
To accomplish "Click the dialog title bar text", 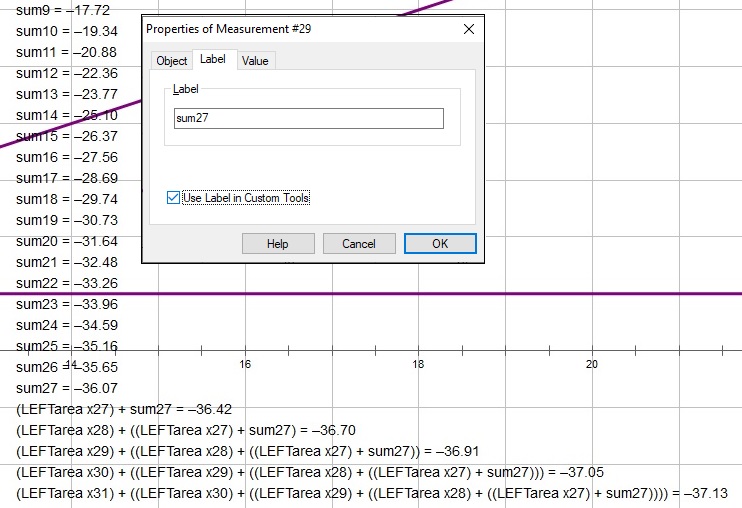I will click(229, 29).
